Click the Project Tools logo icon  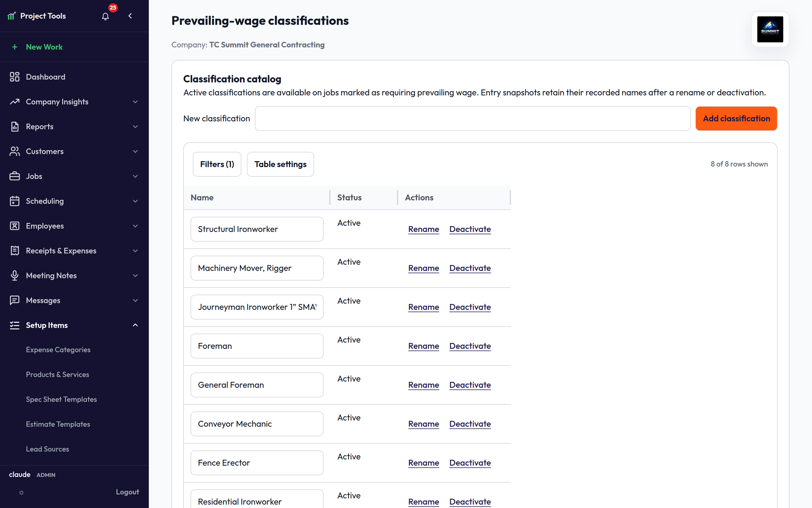[x=12, y=16]
